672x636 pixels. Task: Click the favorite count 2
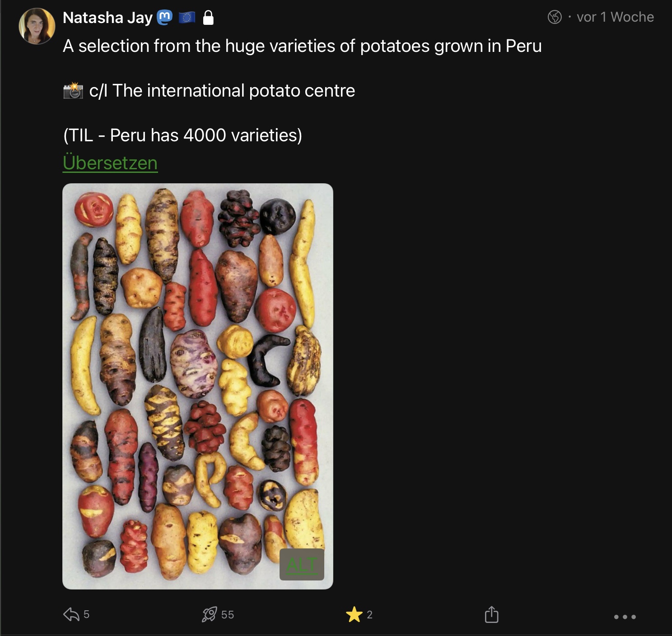(369, 615)
